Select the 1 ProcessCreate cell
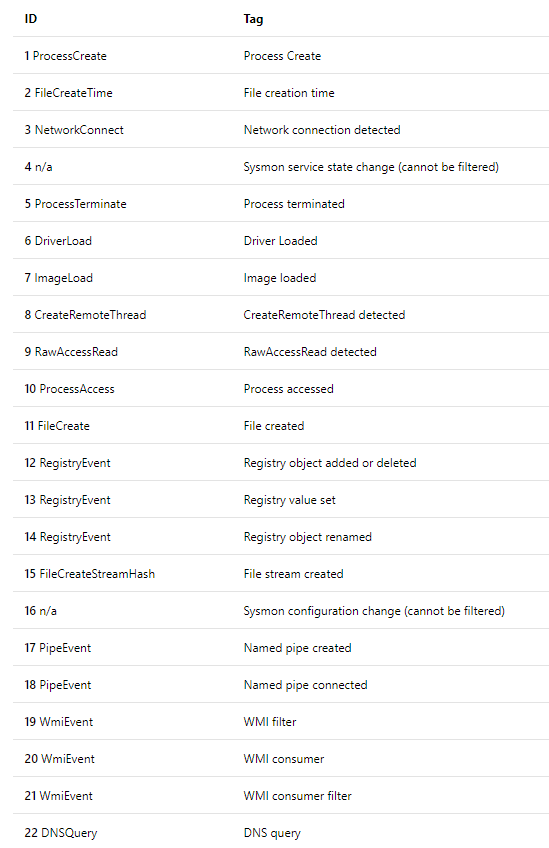Screen dimensions: 549x848 coord(65,56)
